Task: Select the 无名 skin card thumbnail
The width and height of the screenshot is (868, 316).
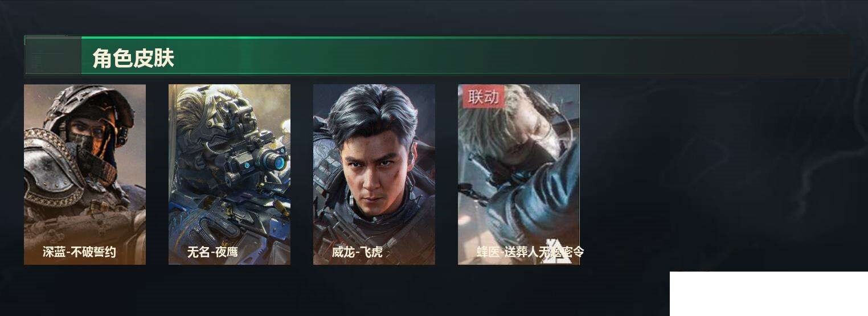Action: (230, 174)
